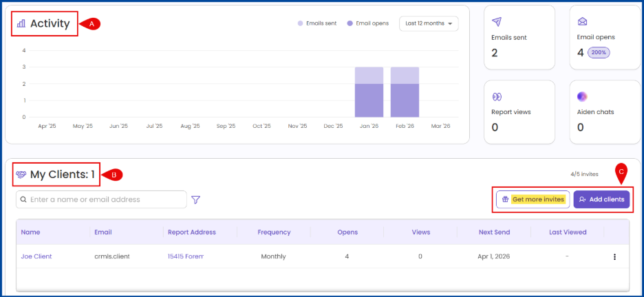Click the Get more invites button
This screenshot has width=644, height=297.
[x=533, y=199]
